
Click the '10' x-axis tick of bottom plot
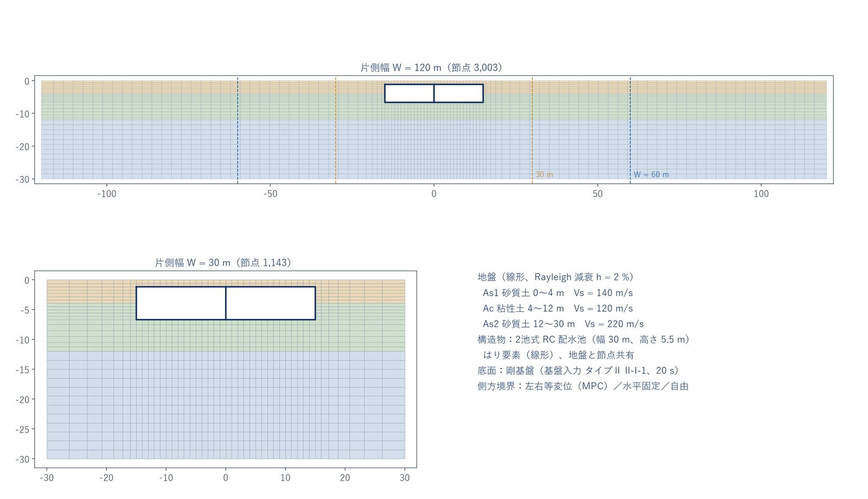coord(285,478)
